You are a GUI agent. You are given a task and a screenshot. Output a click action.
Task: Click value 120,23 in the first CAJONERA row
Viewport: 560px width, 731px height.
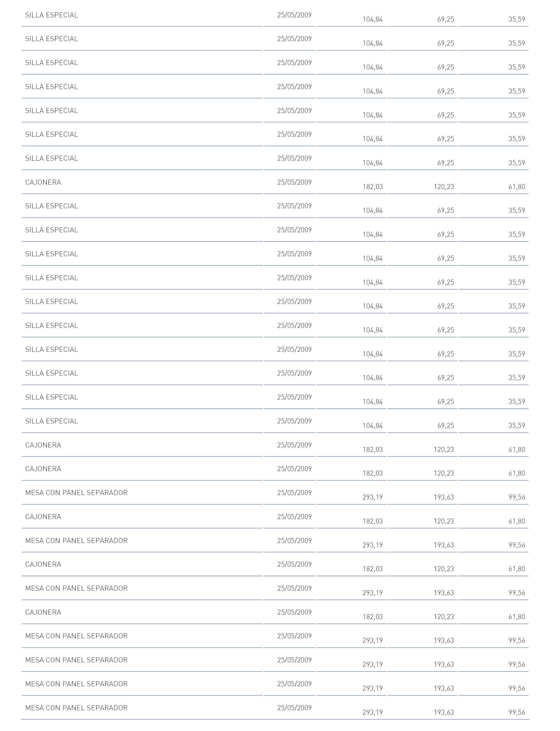tap(444, 187)
